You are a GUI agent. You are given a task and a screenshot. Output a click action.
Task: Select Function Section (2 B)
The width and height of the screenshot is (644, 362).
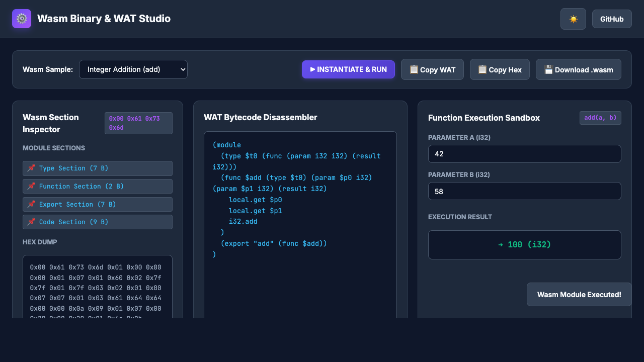point(98,187)
